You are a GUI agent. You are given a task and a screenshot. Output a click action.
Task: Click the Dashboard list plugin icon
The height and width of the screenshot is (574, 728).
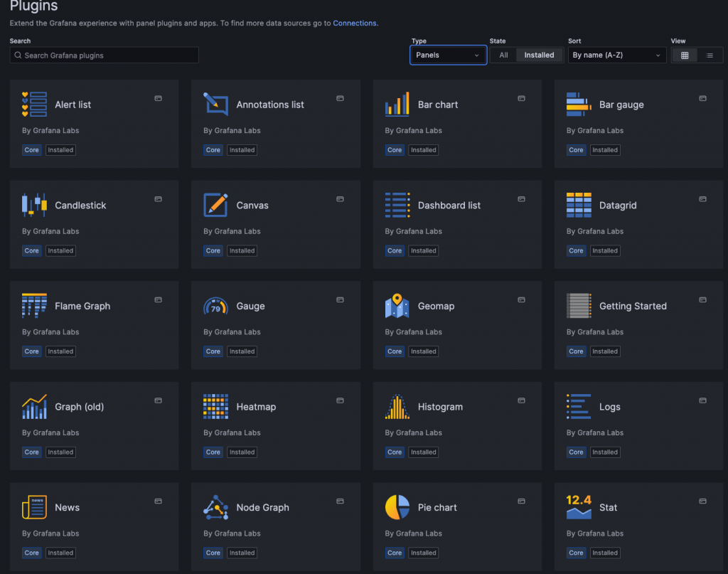click(397, 206)
